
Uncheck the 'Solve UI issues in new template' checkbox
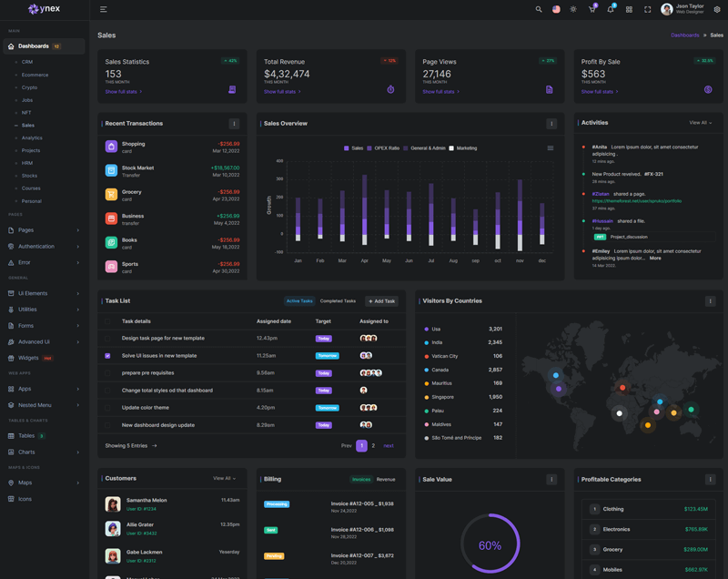click(107, 356)
